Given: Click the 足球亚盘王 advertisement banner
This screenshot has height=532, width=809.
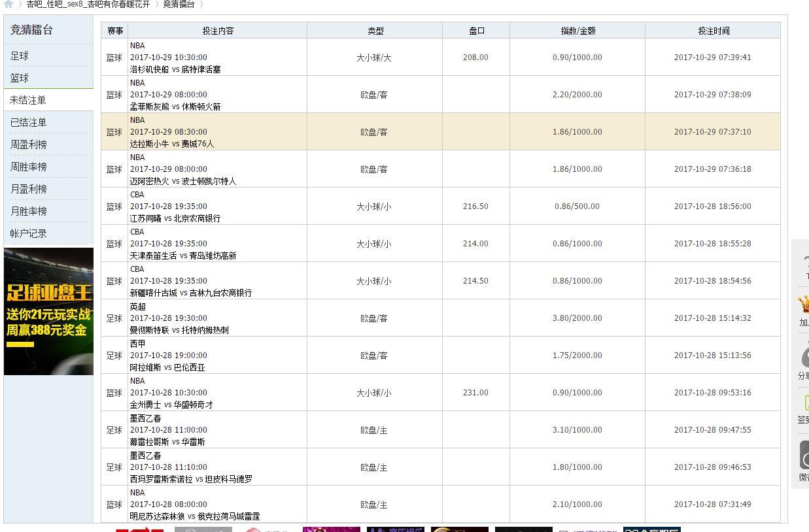Looking at the screenshot, I should click(48, 311).
